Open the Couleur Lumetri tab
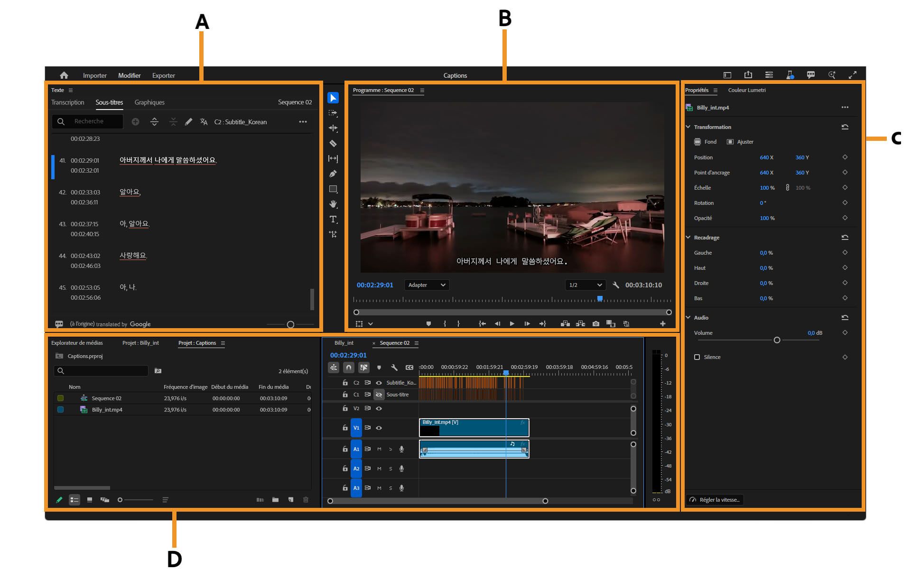The image size is (911, 588). [x=747, y=90]
